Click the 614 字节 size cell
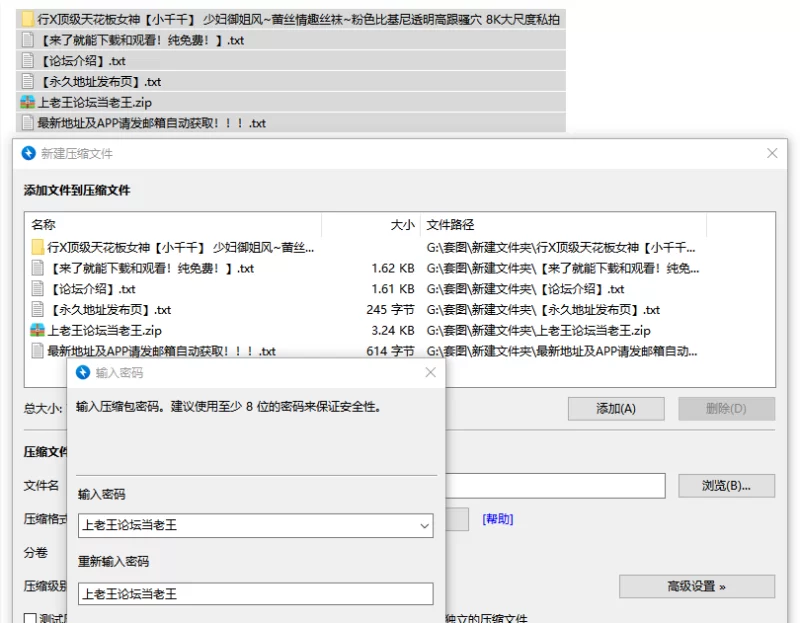 (x=390, y=351)
